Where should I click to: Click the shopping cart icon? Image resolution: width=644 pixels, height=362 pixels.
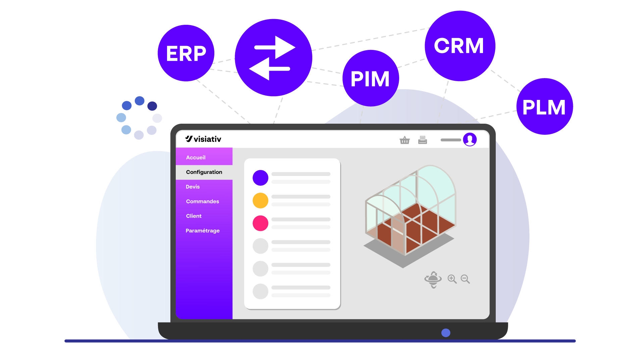[x=404, y=140]
